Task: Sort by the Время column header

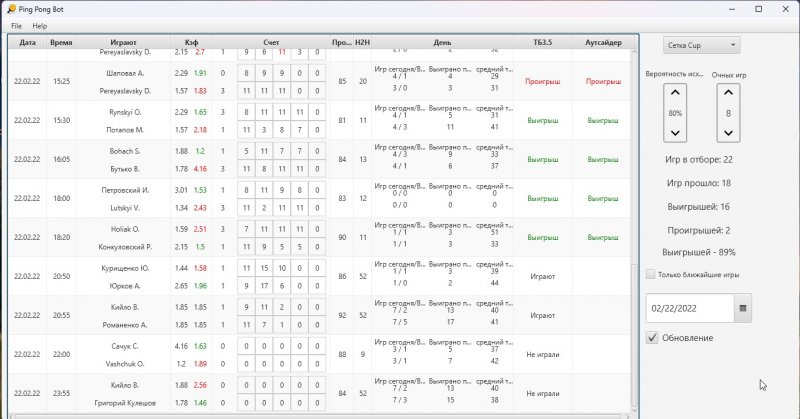Action: [x=61, y=43]
